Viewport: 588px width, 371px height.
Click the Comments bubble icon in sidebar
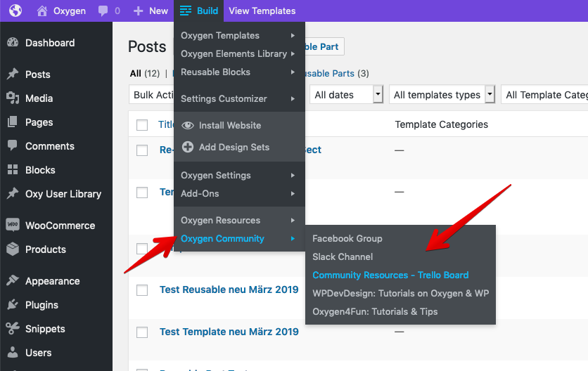(13, 145)
